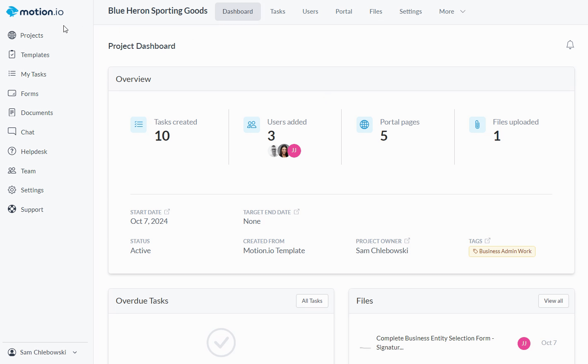Click the All Tasks button
This screenshot has height=364, width=588.
[312, 301]
